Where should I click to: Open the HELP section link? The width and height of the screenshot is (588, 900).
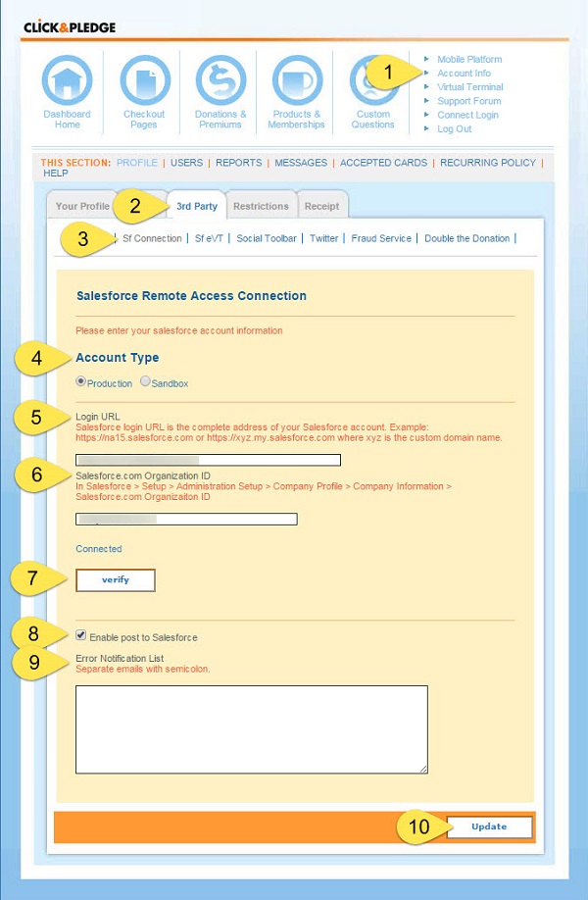(56, 173)
